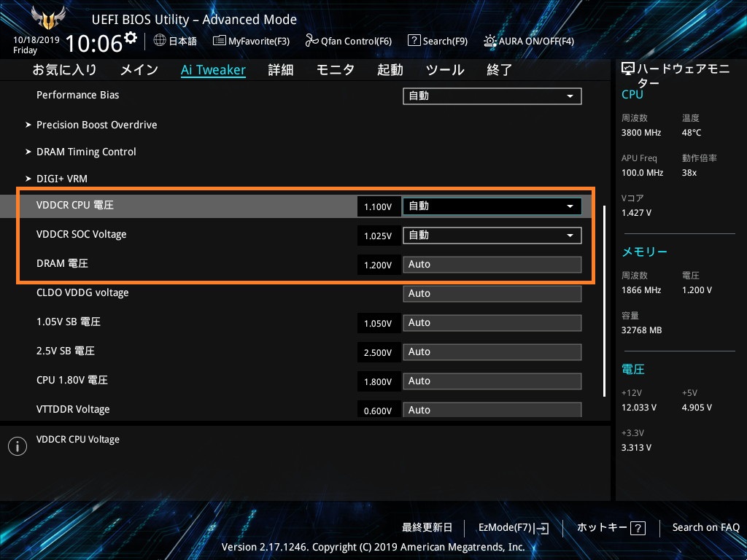Click the 1.427 V Vコア reading
Image resolution: width=747 pixels, height=560 pixels.
coord(636,212)
